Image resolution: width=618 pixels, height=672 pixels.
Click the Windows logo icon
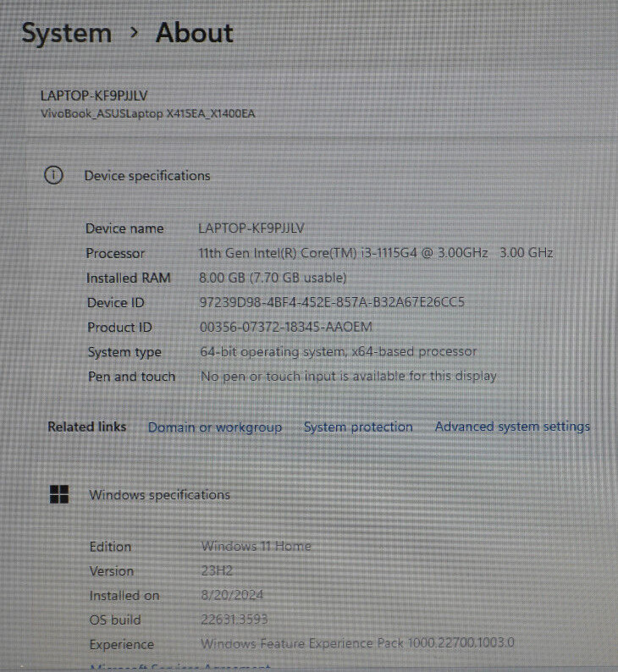59,494
